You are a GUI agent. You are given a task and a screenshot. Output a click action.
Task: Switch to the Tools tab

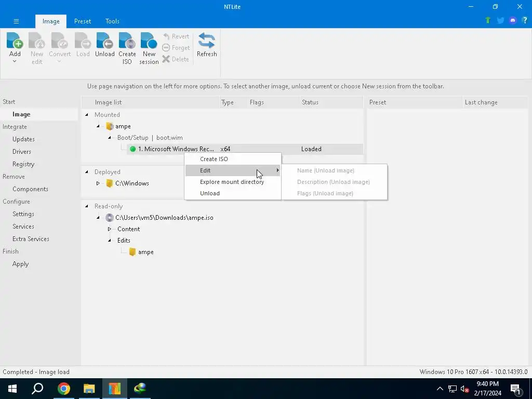pyautogui.click(x=112, y=21)
